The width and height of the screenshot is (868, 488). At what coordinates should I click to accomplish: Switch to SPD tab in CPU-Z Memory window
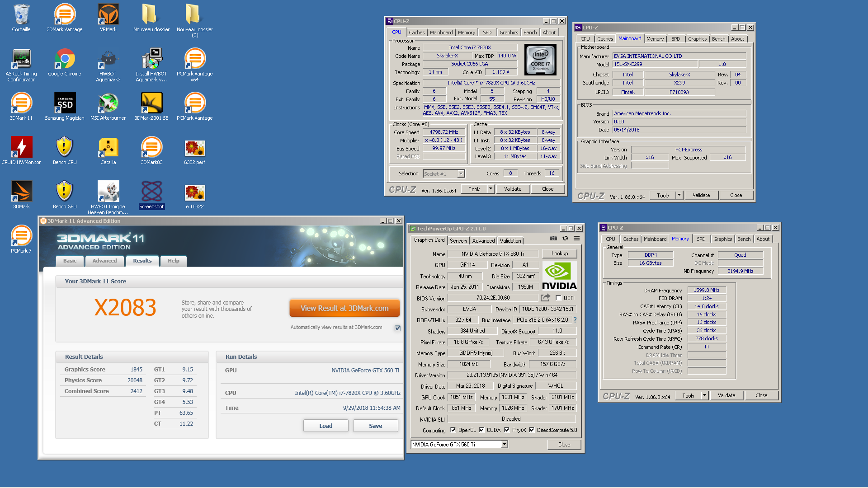click(701, 239)
